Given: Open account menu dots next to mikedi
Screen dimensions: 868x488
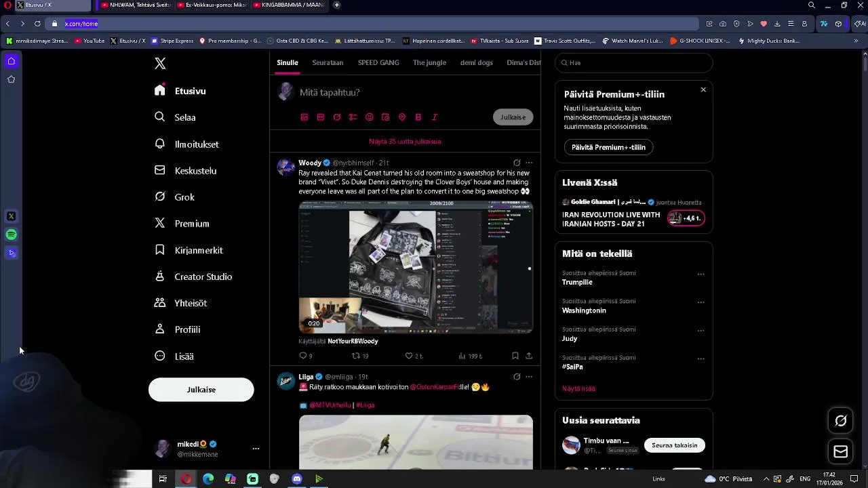Looking at the screenshot, I should point(256,449).
